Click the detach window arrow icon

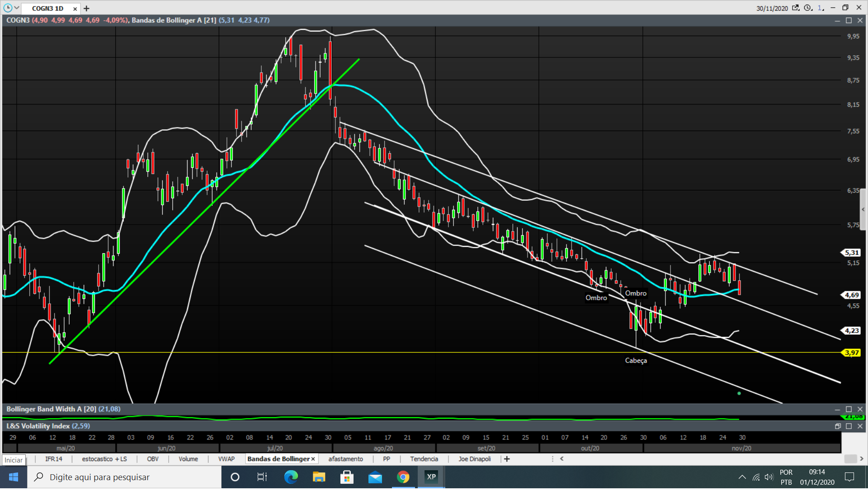(796, 8)
